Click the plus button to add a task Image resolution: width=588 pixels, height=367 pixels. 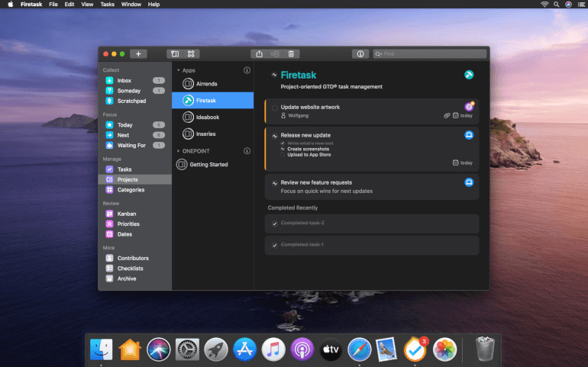pyautogui.click(x=138, y=54)
